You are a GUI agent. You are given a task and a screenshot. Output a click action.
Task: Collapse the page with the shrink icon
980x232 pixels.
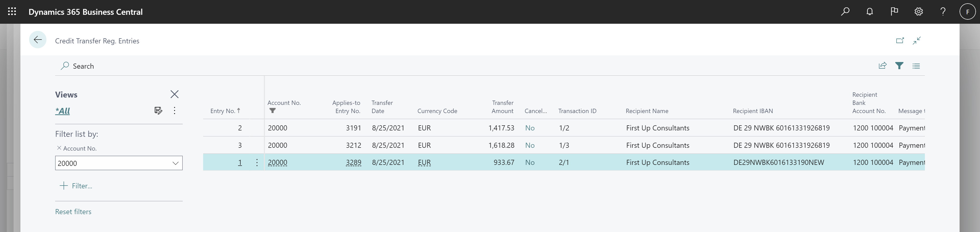click(917, 41)
